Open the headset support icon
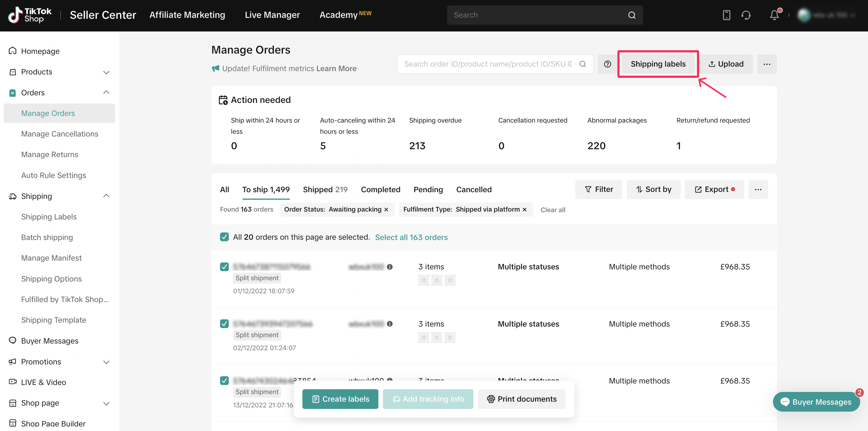This screenshot has width=868, height=431. coord(746,15)
